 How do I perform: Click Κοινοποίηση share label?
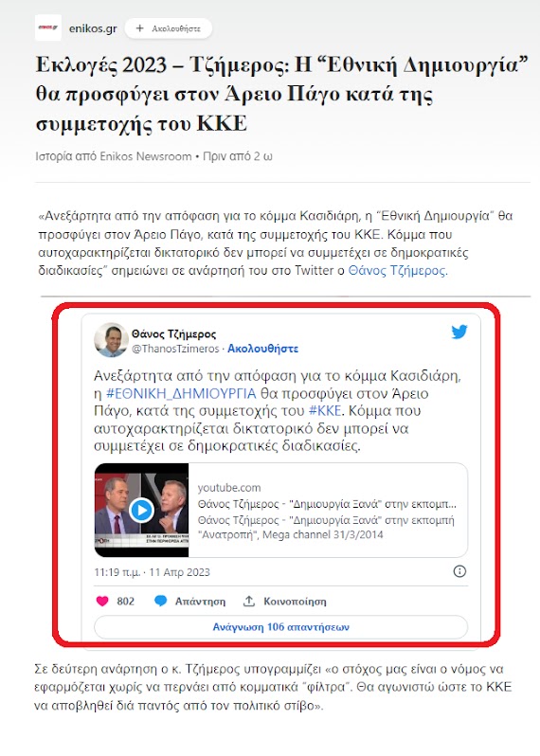(295, 602)
